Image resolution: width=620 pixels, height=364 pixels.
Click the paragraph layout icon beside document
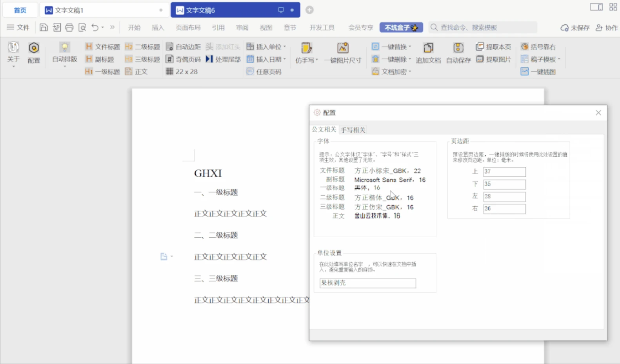point(164,257)
